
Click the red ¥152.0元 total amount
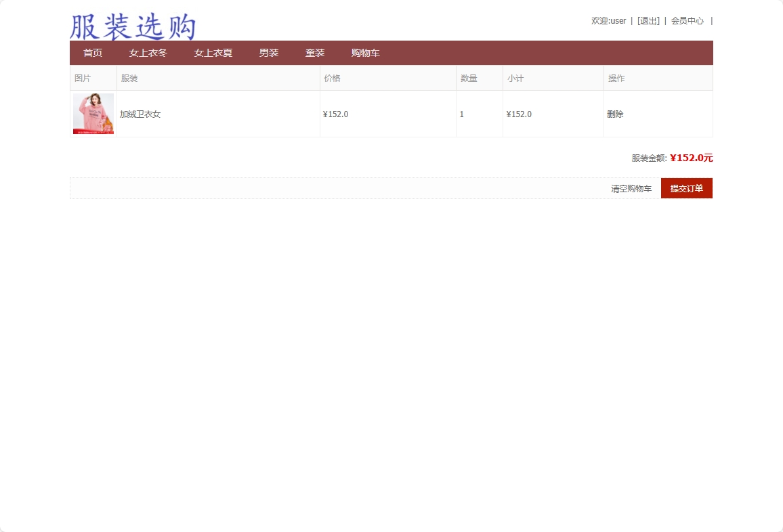click(691, 158)
